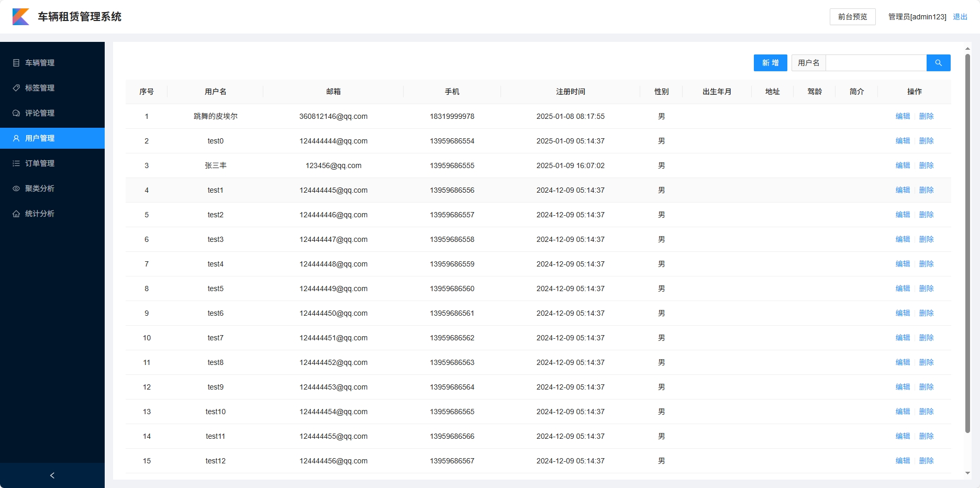This screenshot has width=980, height=488.
Task: Click the 邮箱 column header
Action: coord(333,92)
